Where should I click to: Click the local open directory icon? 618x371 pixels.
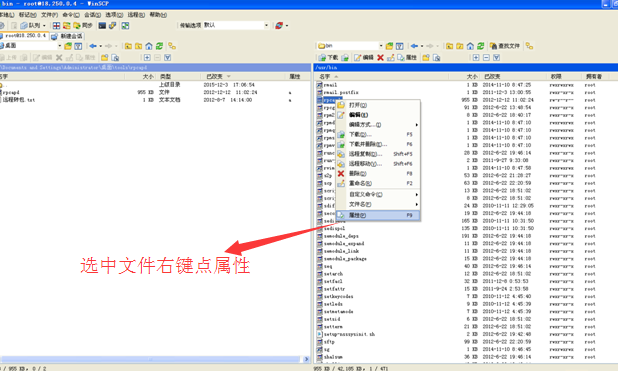[x=68, y=46]
